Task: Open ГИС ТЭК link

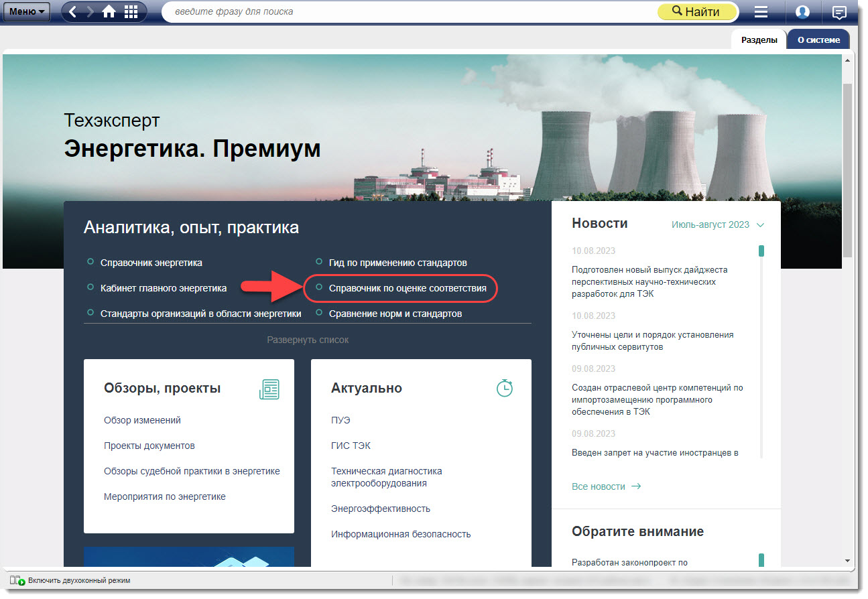Action: click(351, 446)
